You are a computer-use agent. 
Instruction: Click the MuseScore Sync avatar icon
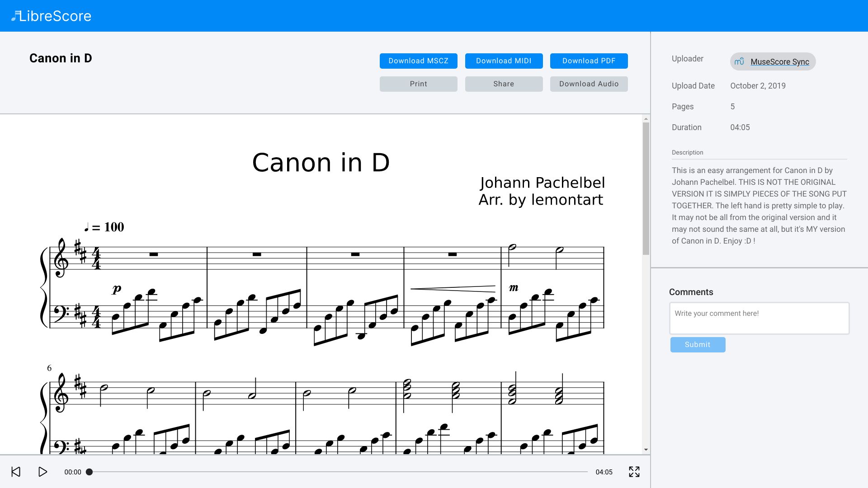(x=740, y=61)
